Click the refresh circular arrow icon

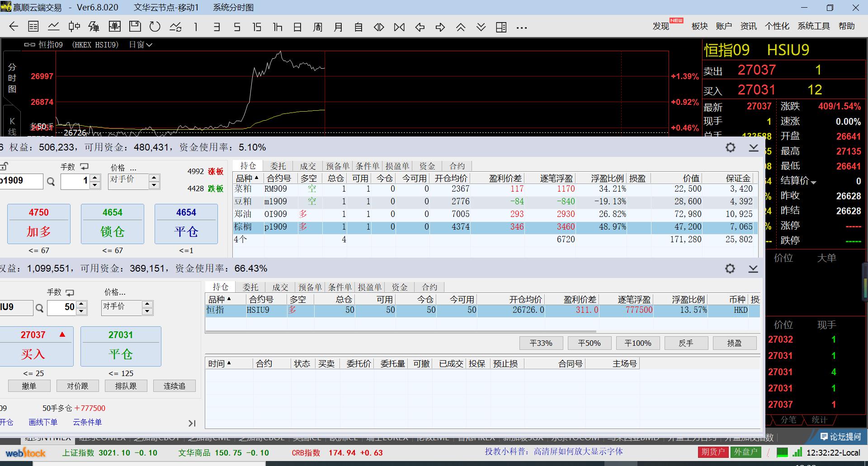coord(155,27)
